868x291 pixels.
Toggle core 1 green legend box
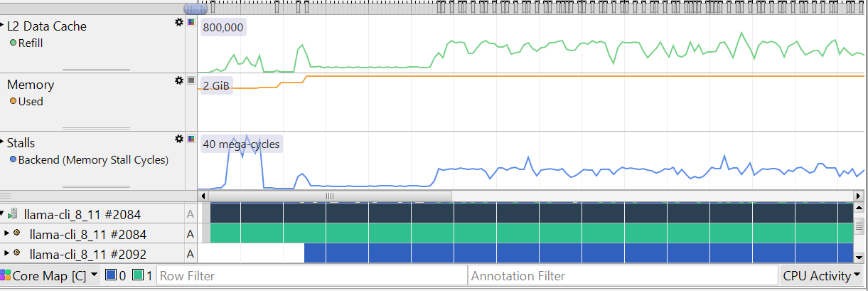coord(137,275)
